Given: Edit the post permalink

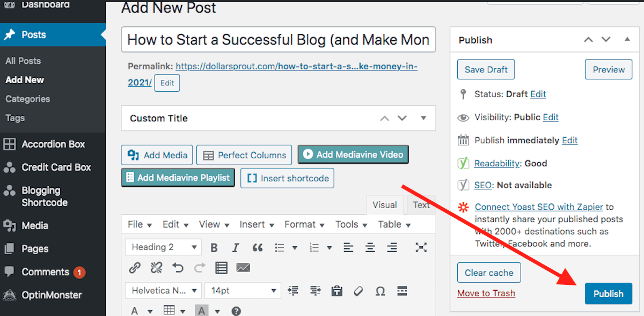Looking at the screenshot, I should (167, 83).
